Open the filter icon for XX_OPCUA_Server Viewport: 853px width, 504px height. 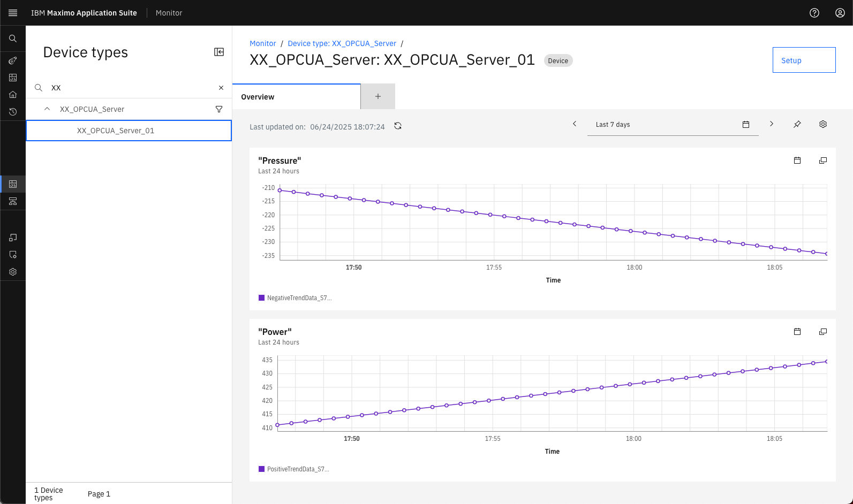pyautogui.click(x=219, y=109)
